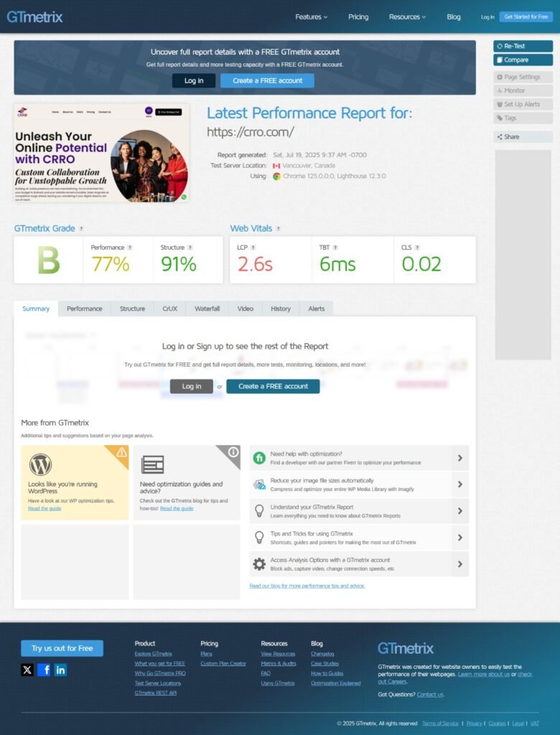The height and width of the screenshot is (735, 560).
Task: Click the question mark next to LCP
Action: pos(253,248)
